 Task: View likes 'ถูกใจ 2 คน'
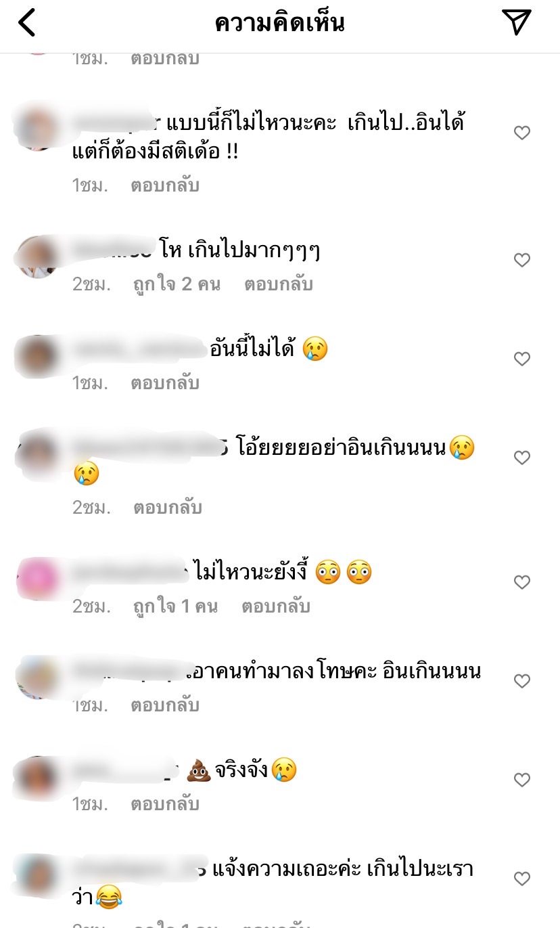177,284
